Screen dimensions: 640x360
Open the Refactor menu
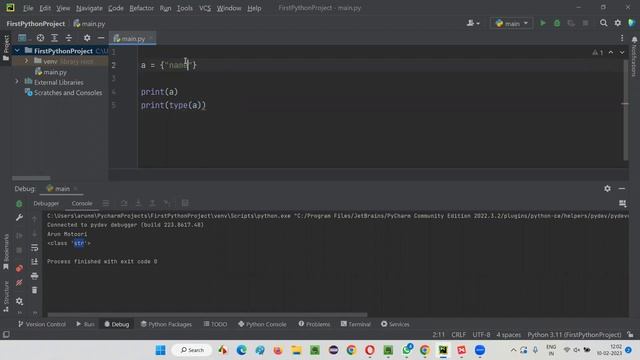[141, 8]
